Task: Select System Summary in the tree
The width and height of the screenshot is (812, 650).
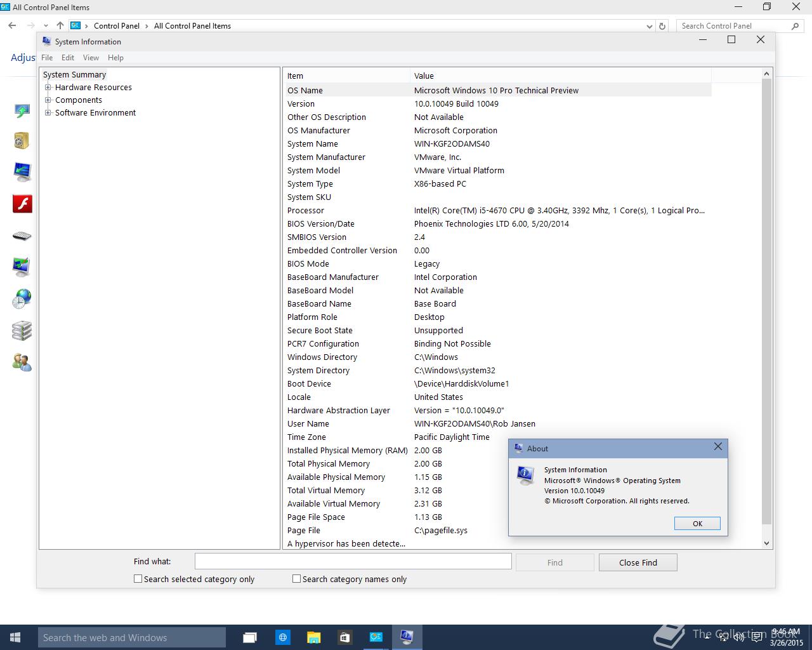Action: (x=74, y=75)
